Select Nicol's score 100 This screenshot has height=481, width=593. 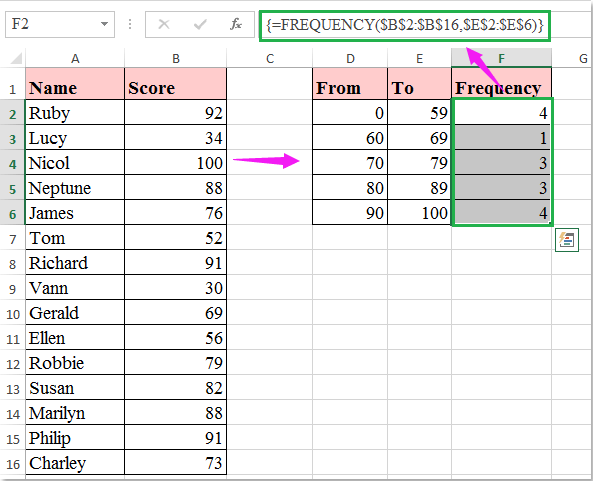click(x=175, y=162)
